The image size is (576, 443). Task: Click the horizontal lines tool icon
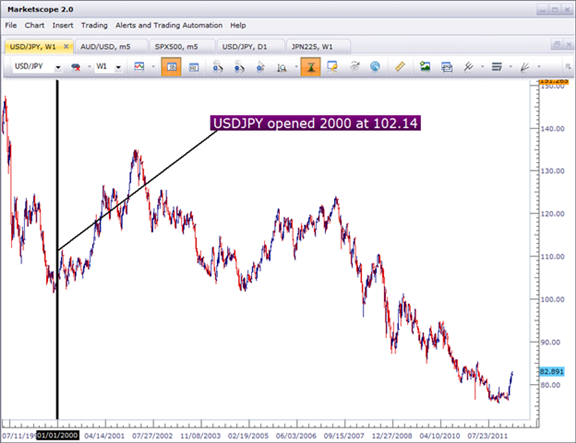point(497,67)
